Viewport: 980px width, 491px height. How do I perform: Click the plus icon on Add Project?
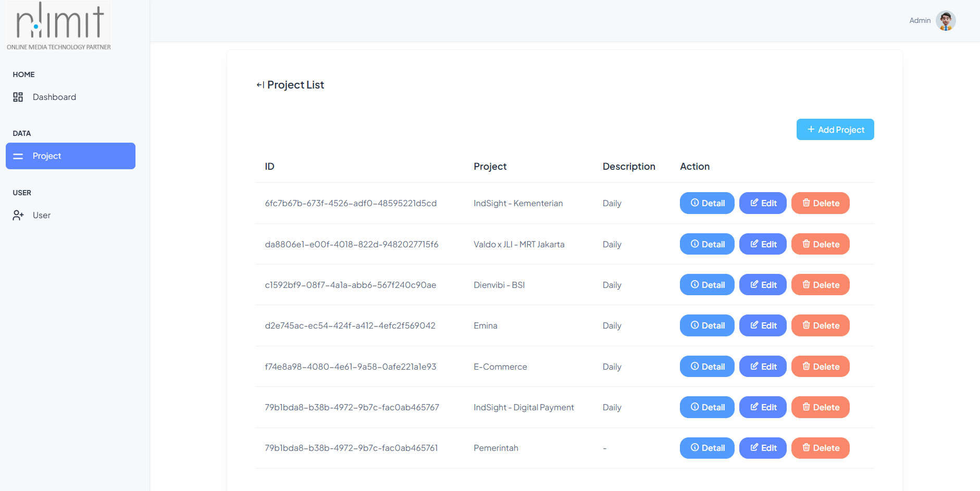(811, 130)
